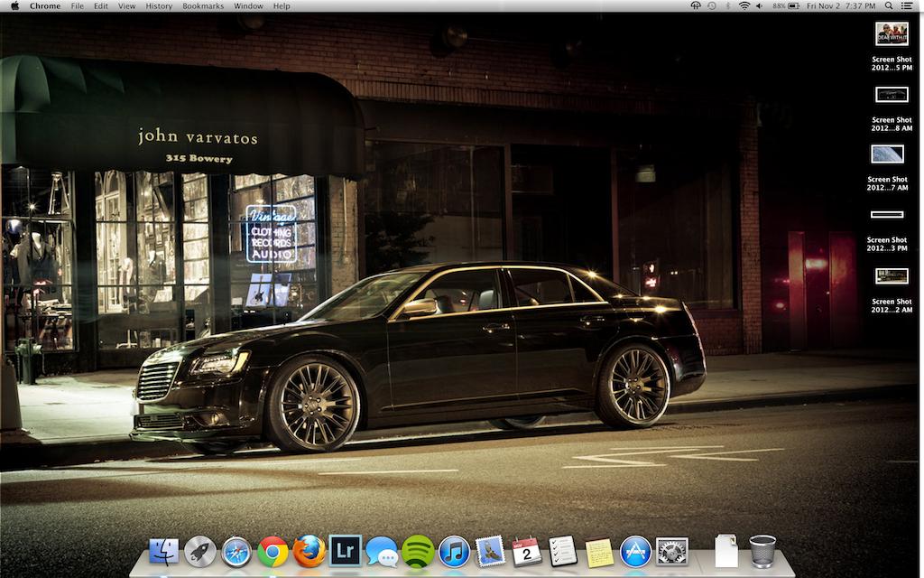Select Screen Shot 2012...3 PM desktop file

coord(887,230)
